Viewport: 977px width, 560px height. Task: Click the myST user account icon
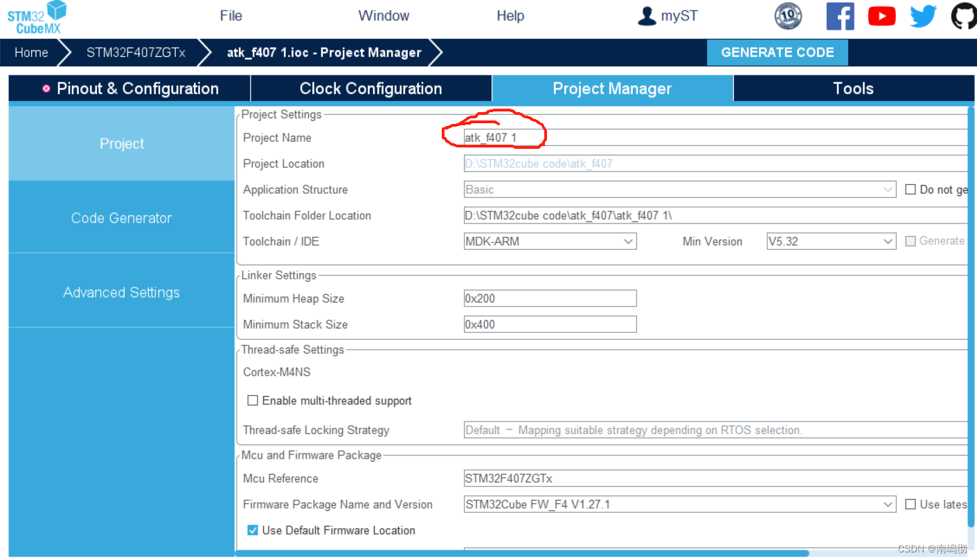click(x=647, y=16)
